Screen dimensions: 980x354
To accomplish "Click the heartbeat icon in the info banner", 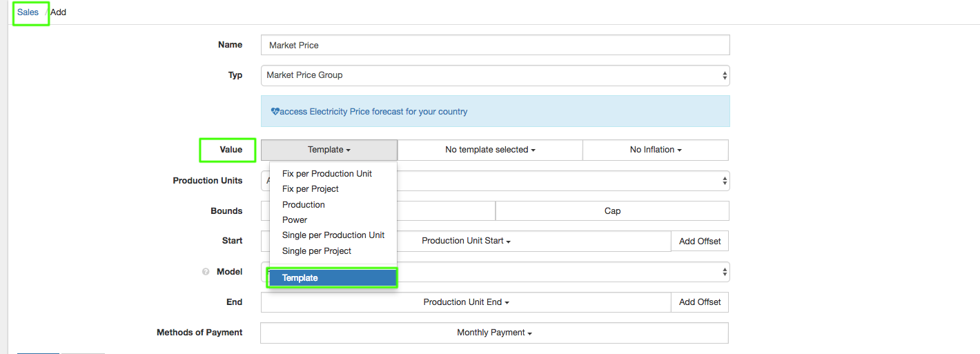I will (x=275, y=111).
